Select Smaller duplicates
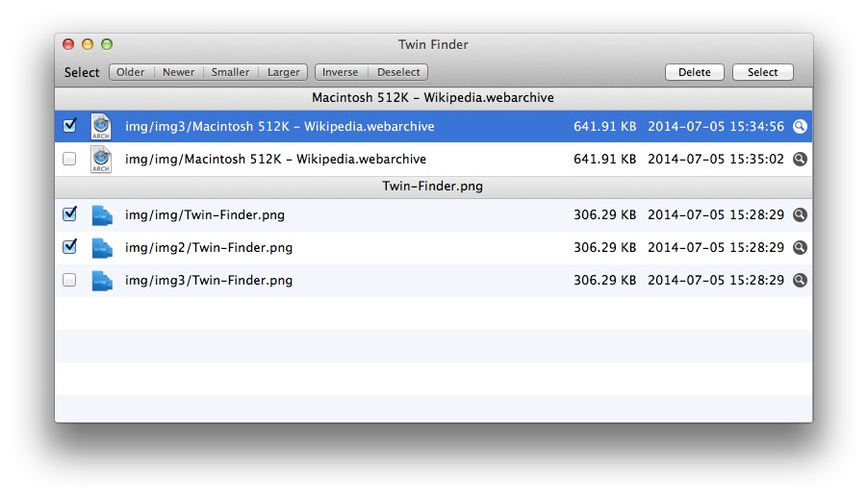 [x=230, y=72]
